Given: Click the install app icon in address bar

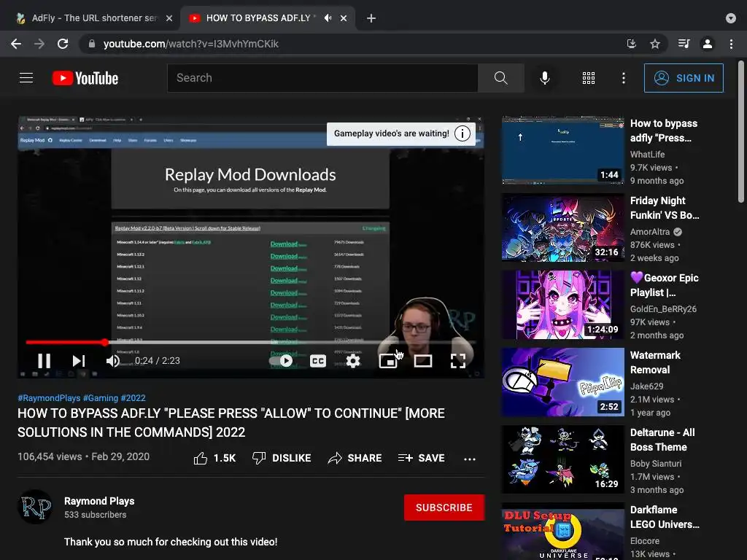Looking at the screenshot, I should tap(632, 44).
